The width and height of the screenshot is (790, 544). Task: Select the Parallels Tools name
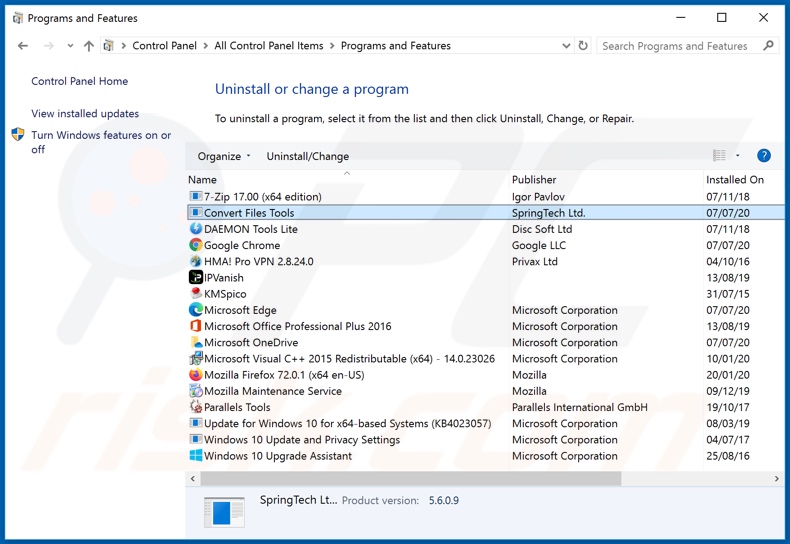pyautogui.click(x=237, y=407)
